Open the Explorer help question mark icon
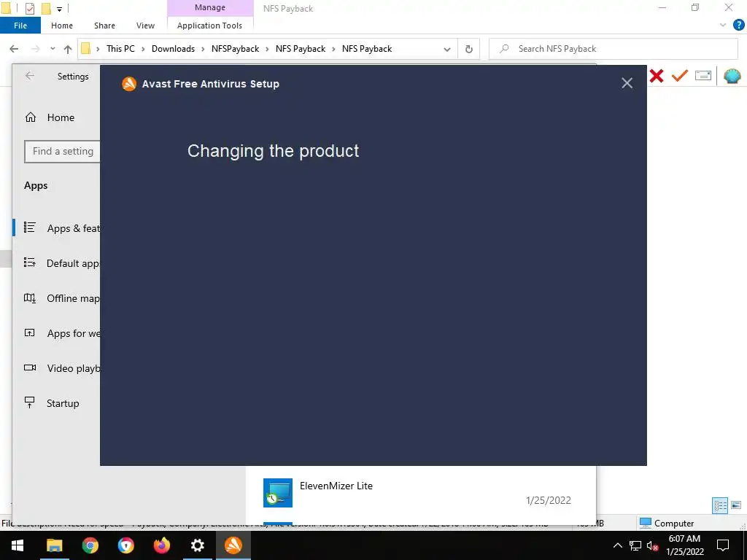The width and height of the screenshot is (747, 560). click(x=739, y=26)
